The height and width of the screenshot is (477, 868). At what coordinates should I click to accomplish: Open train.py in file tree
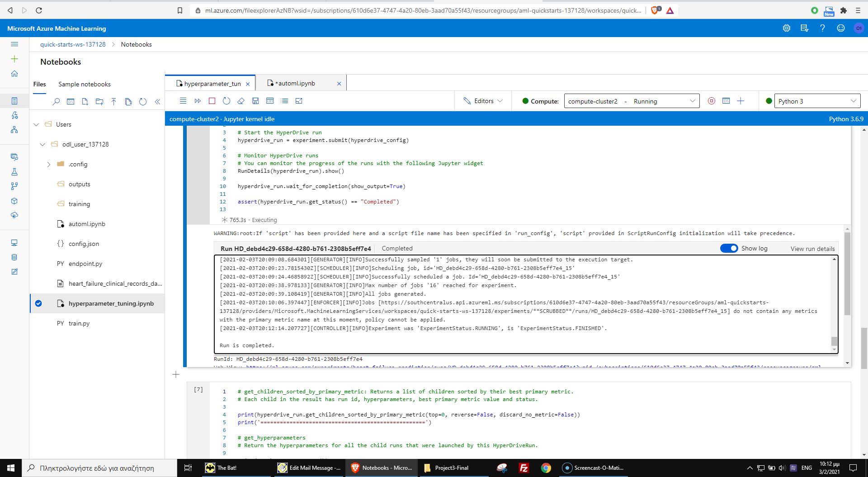[79, 323]
